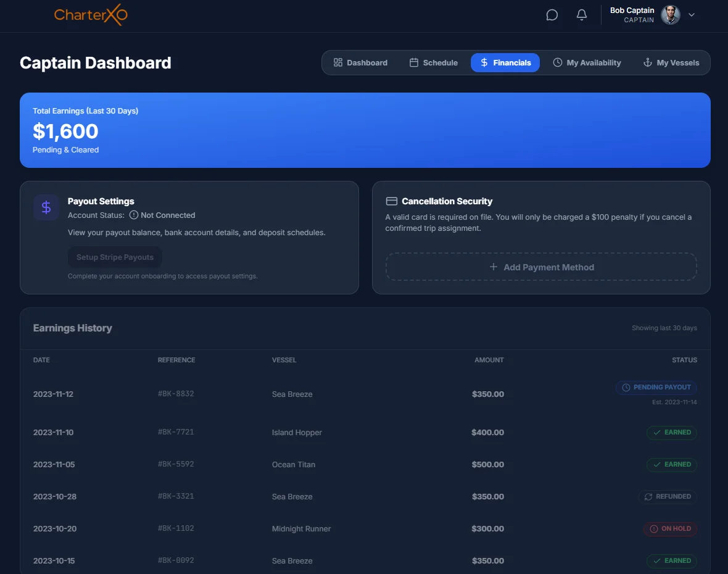Image resolution: width=728 pixels, height=574 pixels.
Task: Click the Not Connected warning icon
Action: pyautogui.click(x=134, y=215)
